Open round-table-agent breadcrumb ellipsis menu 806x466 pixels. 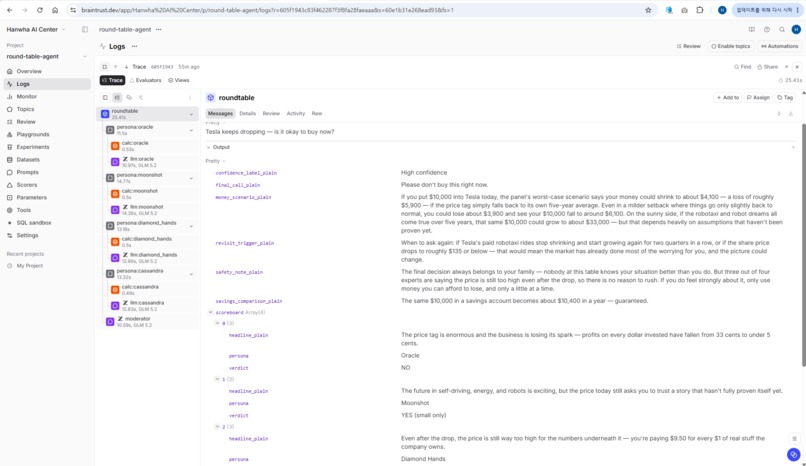(158, 29)
